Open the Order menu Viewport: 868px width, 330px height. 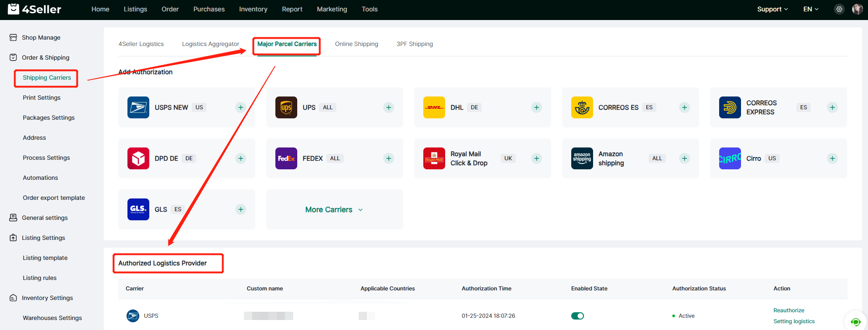[x=170, y=9]
